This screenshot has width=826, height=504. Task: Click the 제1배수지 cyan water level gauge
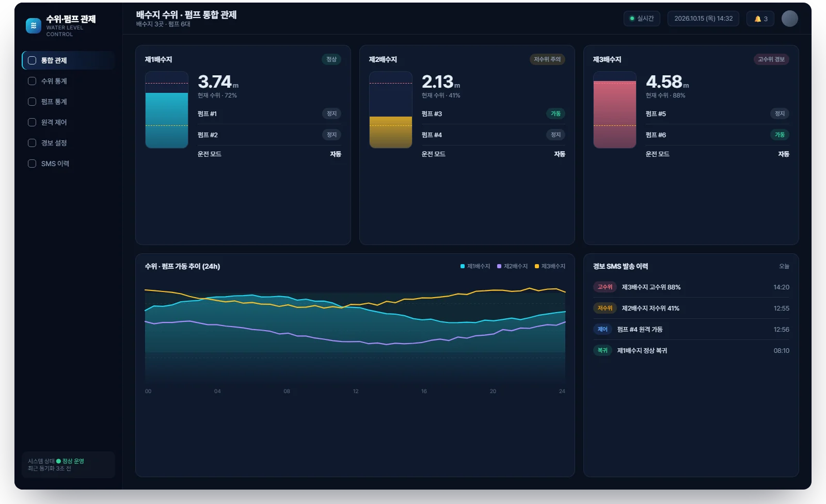167,110
